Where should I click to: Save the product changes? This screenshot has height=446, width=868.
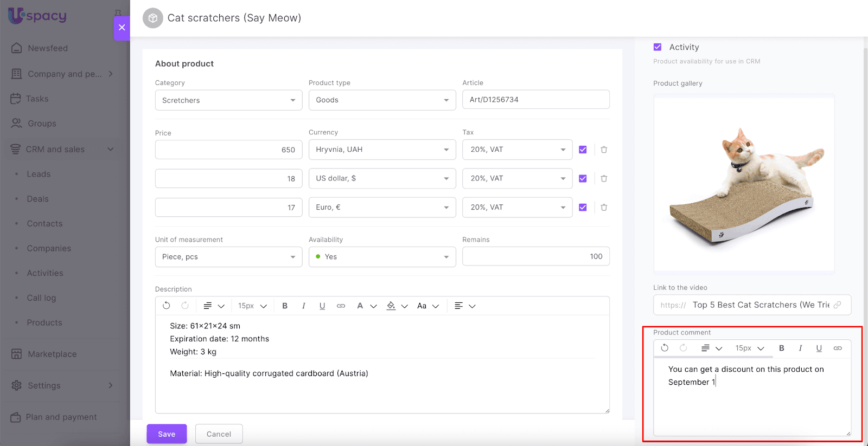[167, 434]
